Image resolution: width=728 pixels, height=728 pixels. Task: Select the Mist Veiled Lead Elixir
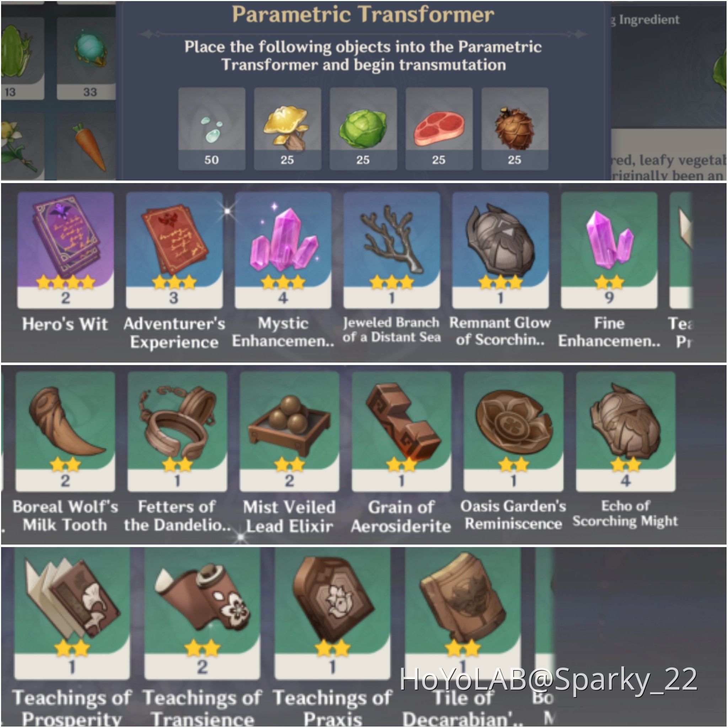[289, 432]
